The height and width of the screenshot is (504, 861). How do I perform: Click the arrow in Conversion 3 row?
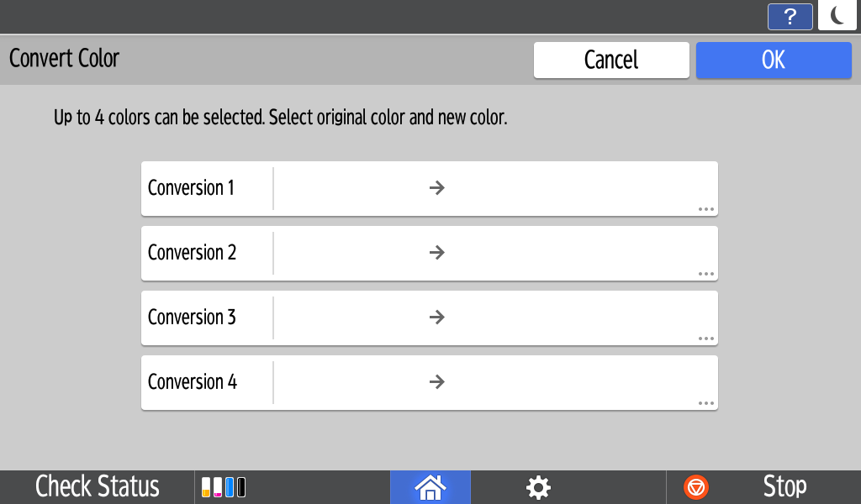tap(436, 318)
